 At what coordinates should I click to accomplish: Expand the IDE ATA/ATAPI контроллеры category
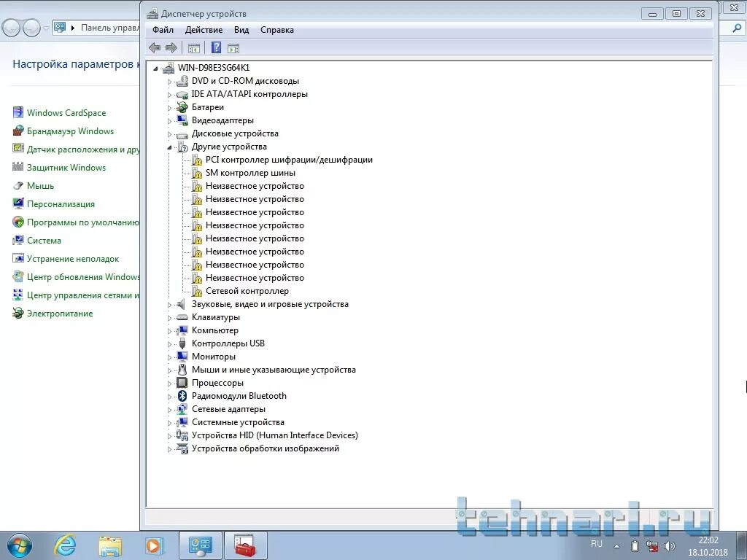tap(169, 95)
